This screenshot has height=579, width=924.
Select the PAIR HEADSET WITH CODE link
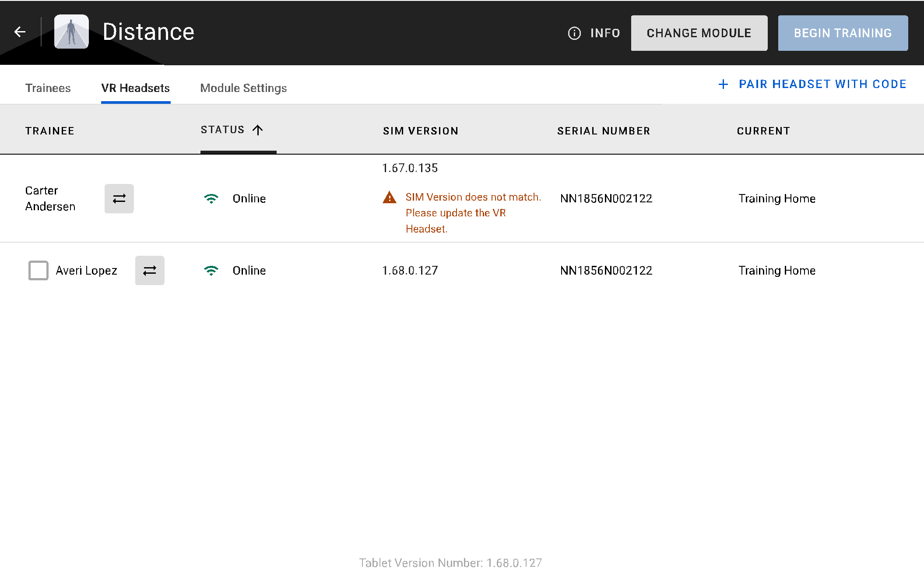click(823, 84)
